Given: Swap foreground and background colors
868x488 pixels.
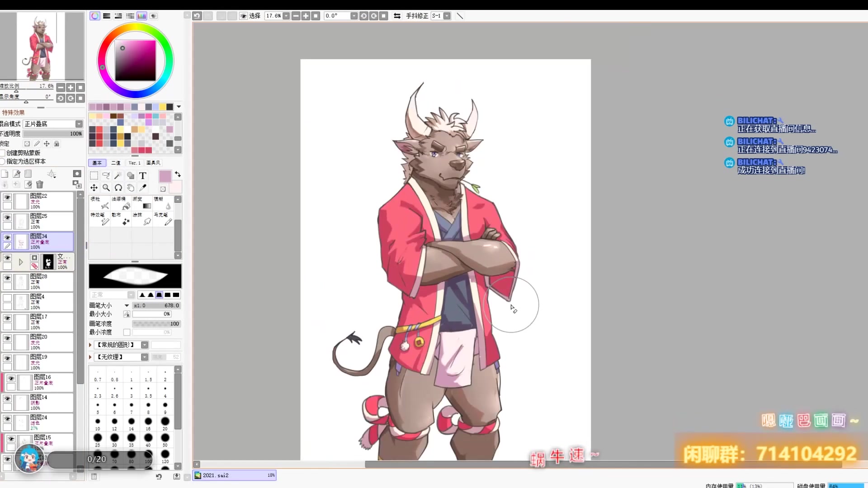Looking at the screenshot, I should (x=178, y=174).
